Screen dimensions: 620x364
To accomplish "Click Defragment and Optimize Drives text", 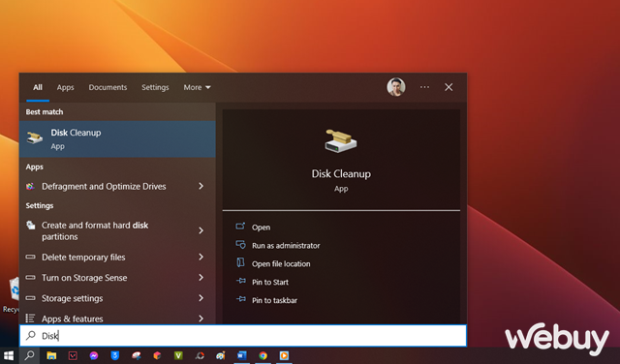I will pos(104,186).
